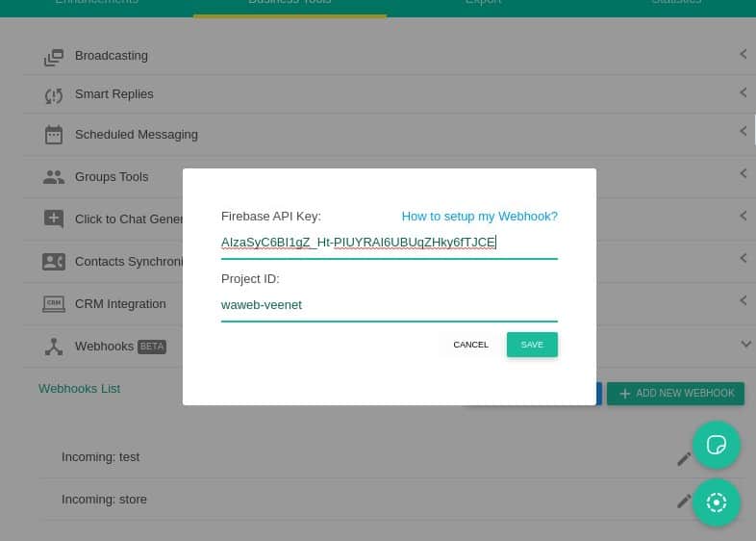The image size is (756, 541).
Task: Open the How to setup my Webhook link
Action: coord(479,217)
